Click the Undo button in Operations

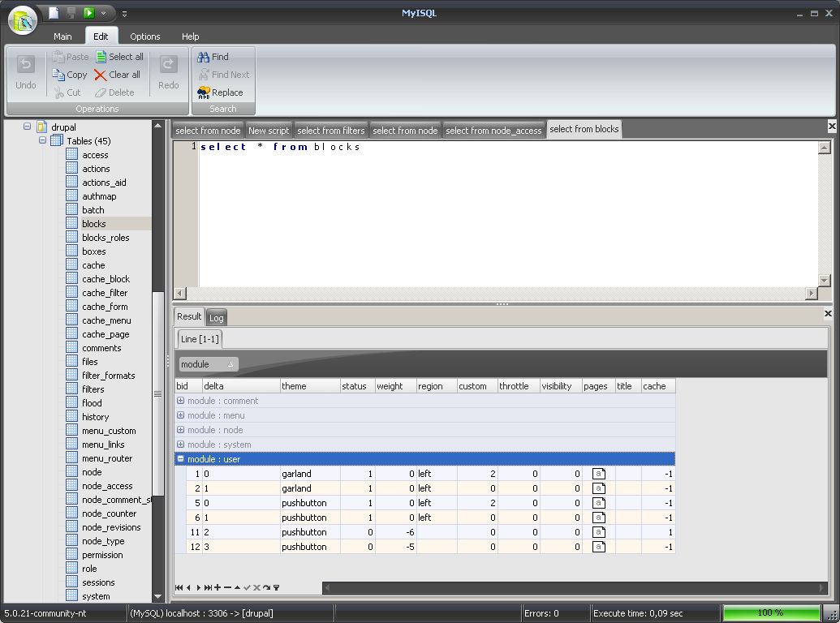click(26, 72)
